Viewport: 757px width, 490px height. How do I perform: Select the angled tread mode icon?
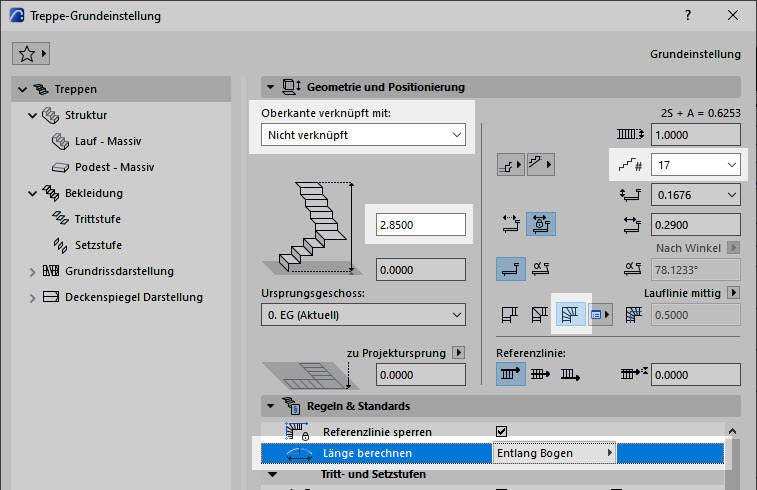541,269
